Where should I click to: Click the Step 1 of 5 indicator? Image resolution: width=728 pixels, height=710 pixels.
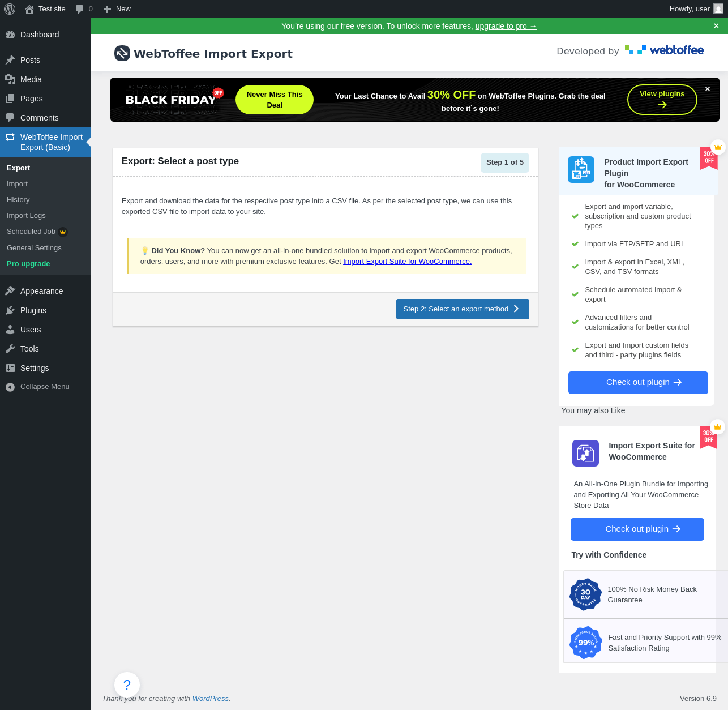[x=505, y=162]
